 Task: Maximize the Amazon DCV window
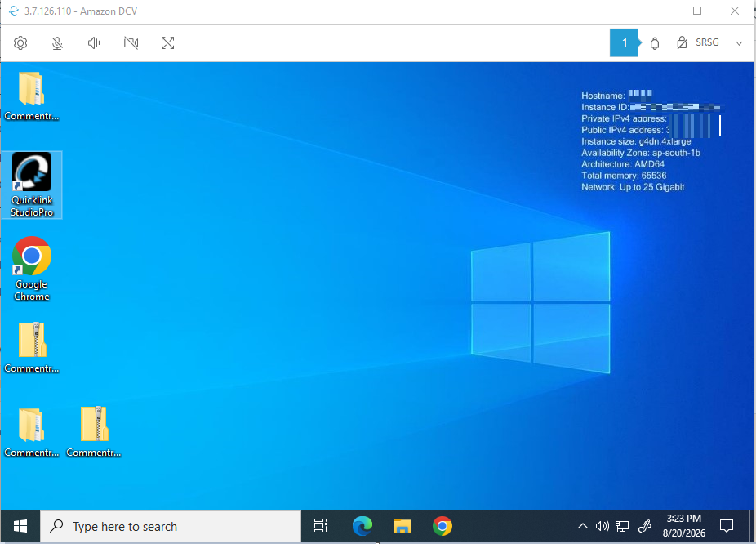point(697,11)
